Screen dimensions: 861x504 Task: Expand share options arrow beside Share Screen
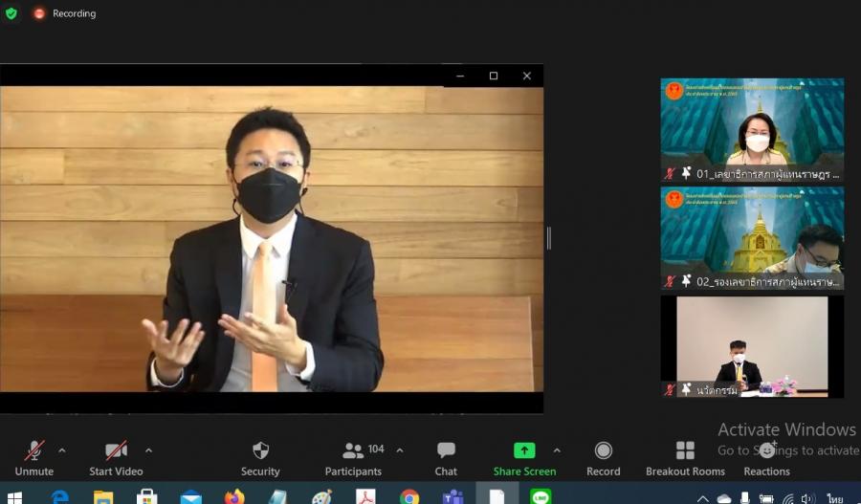click(557, 450)
